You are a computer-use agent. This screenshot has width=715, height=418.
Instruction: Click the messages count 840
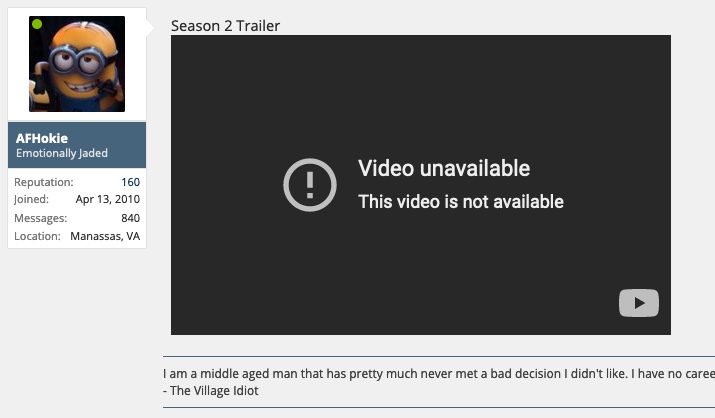point(130,218)
